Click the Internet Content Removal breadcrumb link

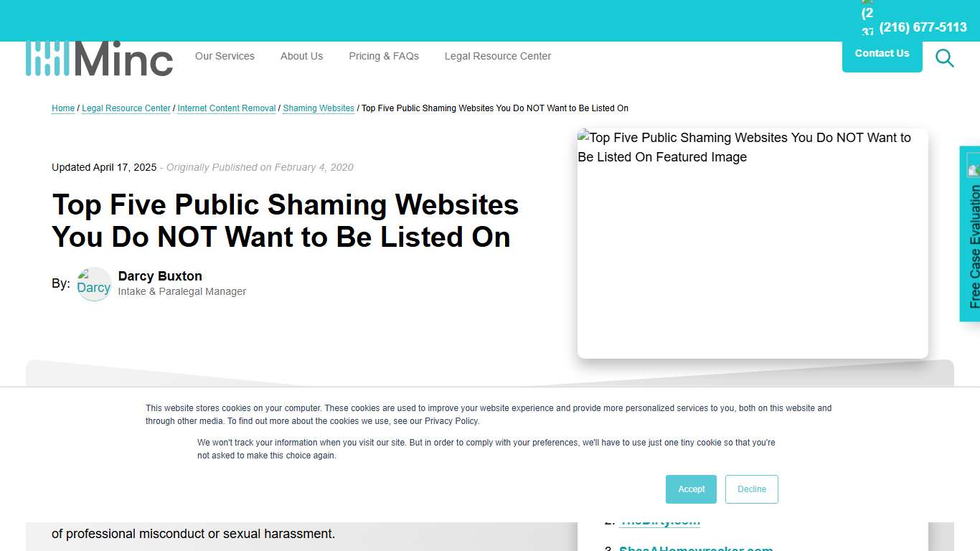click(226, 108)
